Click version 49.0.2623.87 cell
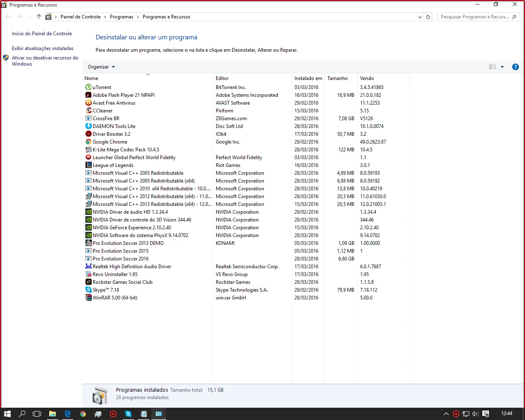This screenshot has height=420, width=525. (x=373, y=142)
